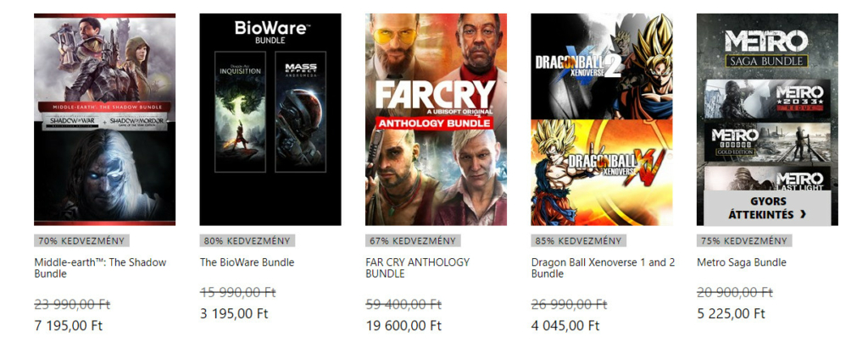Viewport: 868px width, 353px height.
Task: Select the 19 600,00 Ft discounted price
Action: 403,325
